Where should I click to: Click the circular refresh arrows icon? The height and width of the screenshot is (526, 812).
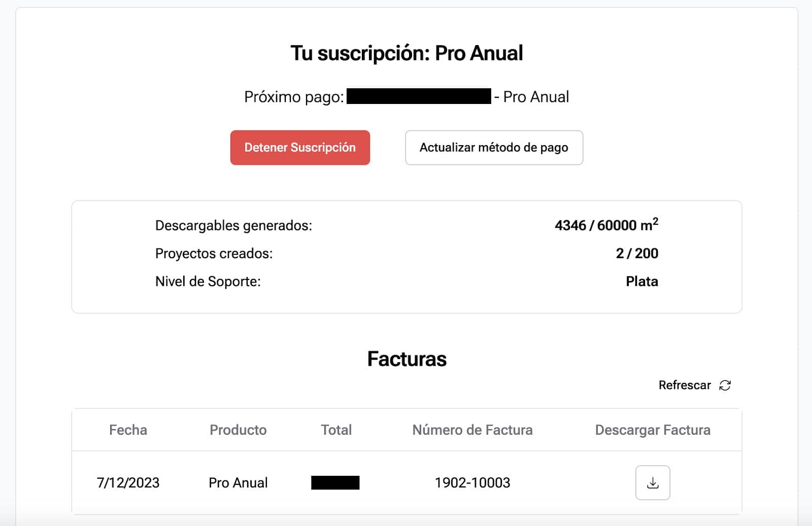725,385
